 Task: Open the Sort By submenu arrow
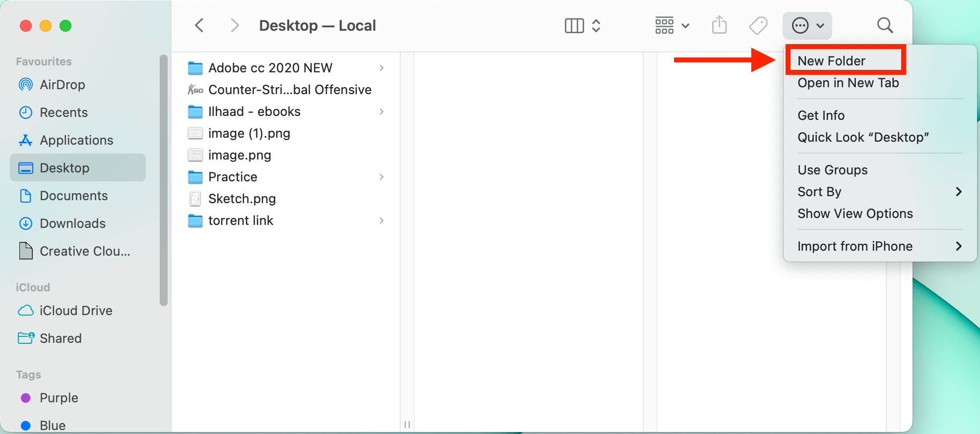click(x=959, y=192)
